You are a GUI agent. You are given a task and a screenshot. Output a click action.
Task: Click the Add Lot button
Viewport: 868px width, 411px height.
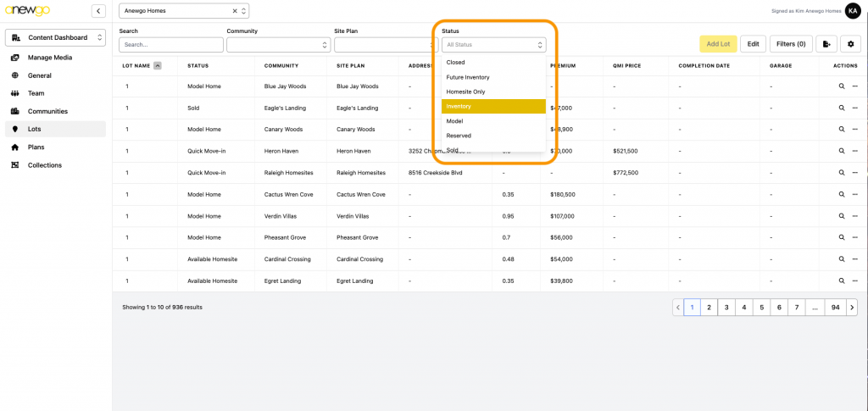pos(717,44)
